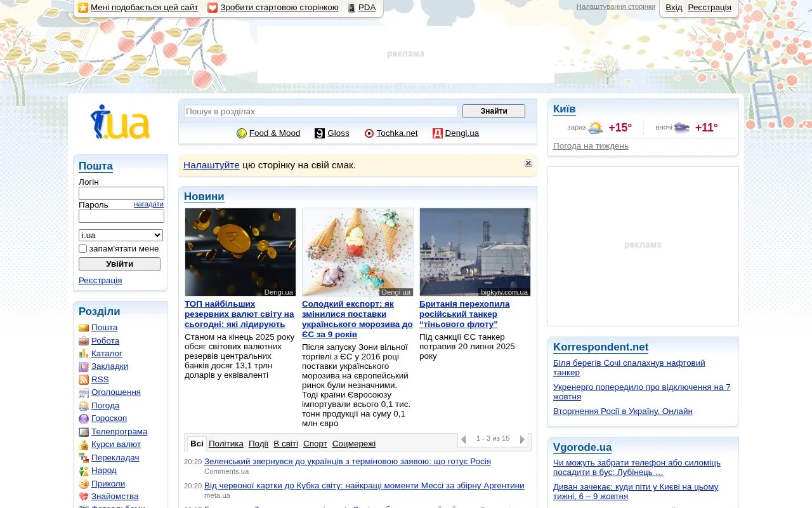Click the 'Увійти' login button

coord(119,264)
